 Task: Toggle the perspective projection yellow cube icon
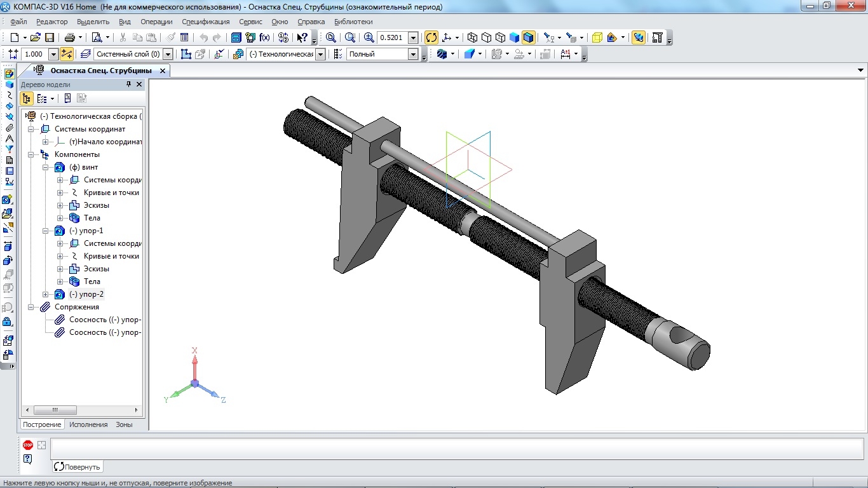pyautogui.click(x=597, y=37)
